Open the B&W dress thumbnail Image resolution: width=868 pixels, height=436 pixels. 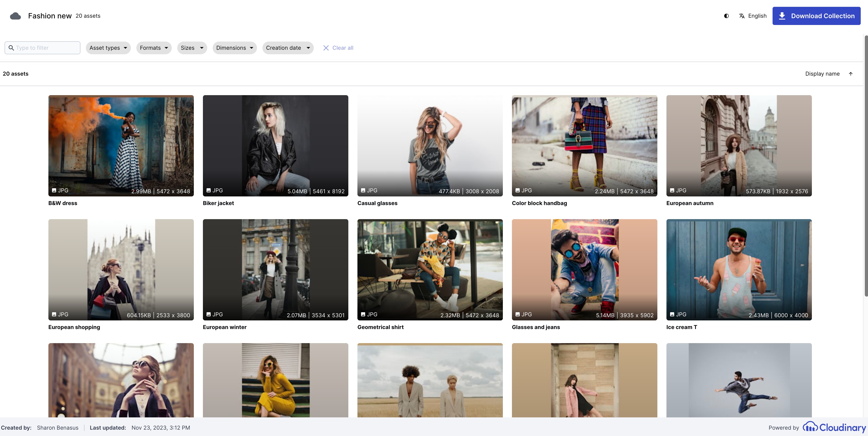tap(121, 146)
